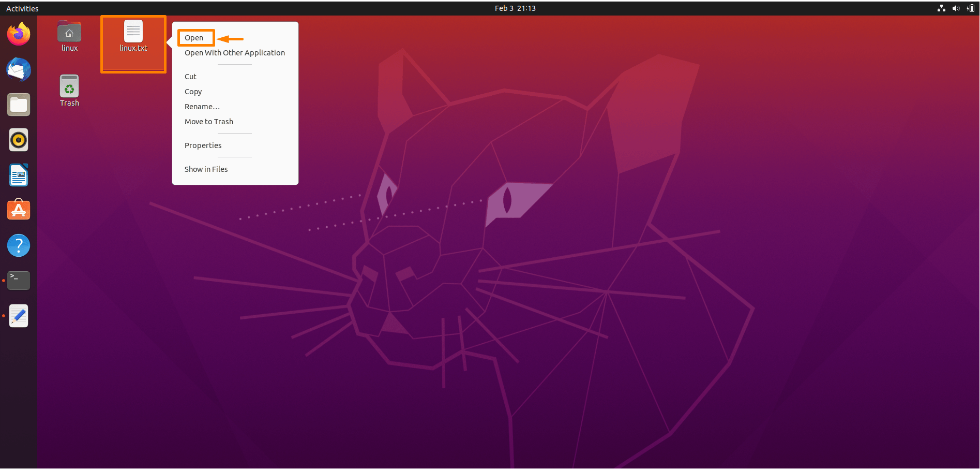Launch Rhythmbox music player

click(x=19, y=140)
